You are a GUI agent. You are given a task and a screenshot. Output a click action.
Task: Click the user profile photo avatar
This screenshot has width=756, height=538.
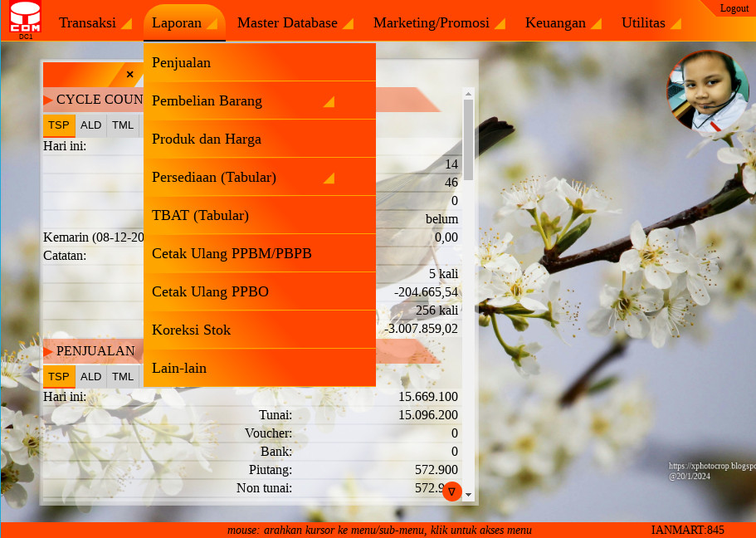click(707, 91)
